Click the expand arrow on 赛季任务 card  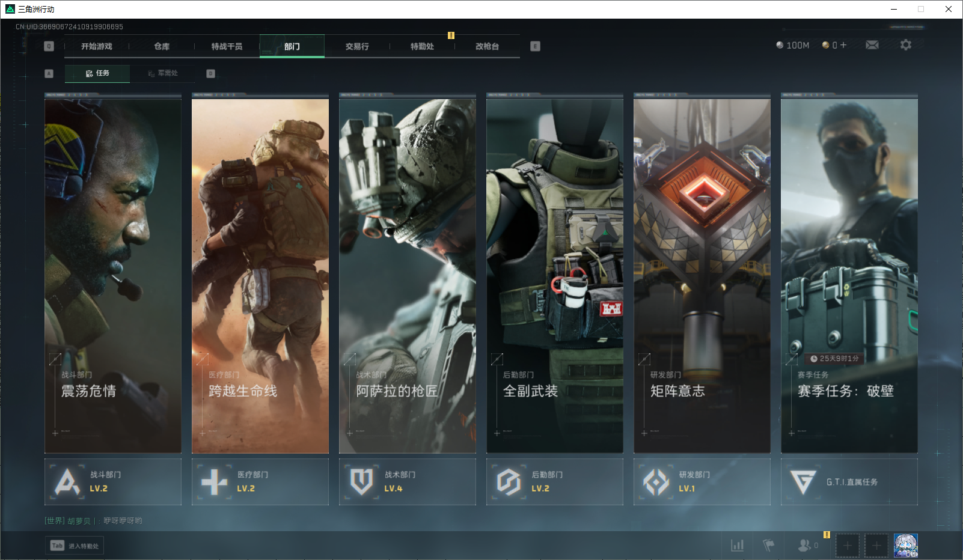tap(792, 359)
